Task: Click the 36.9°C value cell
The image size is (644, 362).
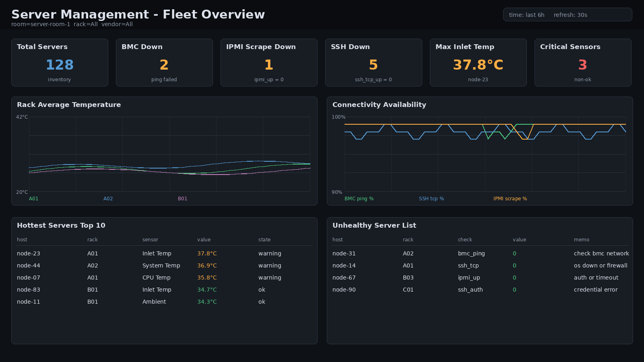Action: [207, 265]
